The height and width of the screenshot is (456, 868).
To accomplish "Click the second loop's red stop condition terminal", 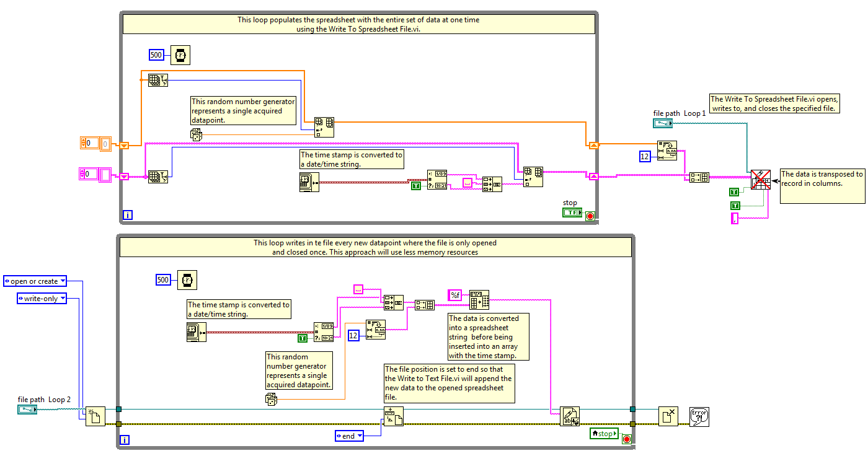I will (x=626, y=439).
